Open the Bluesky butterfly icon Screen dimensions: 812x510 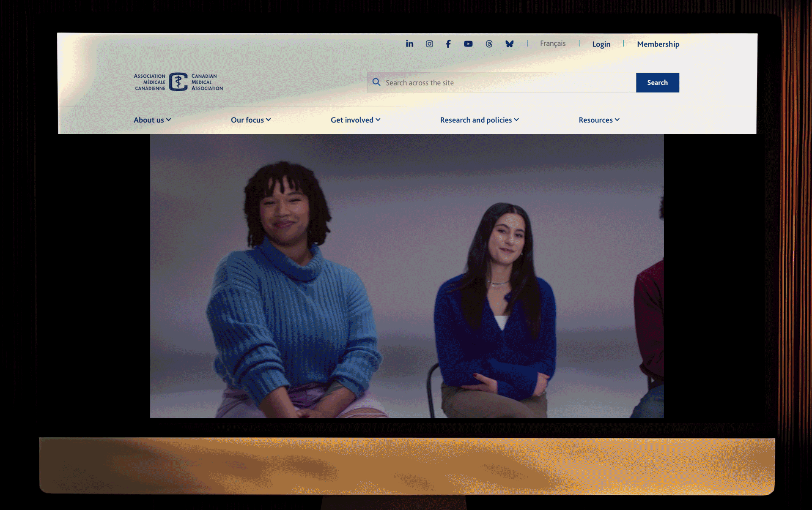point(509,44)
